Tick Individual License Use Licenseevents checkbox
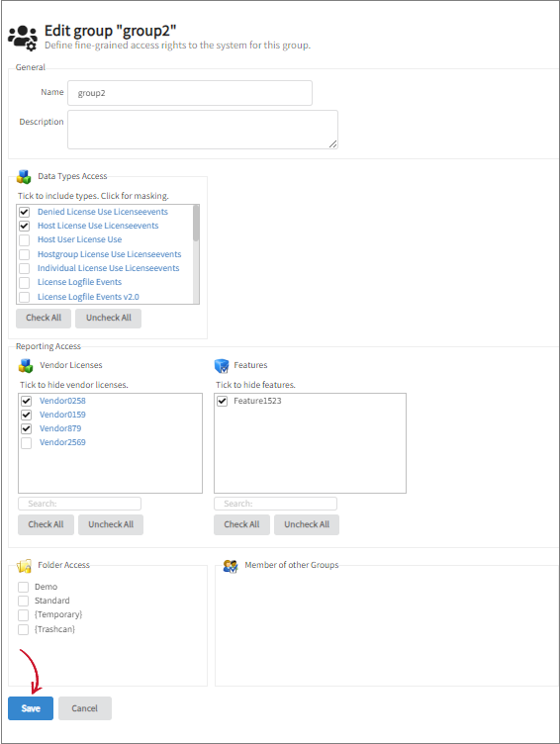560x744 pixels. coord(24,268)
